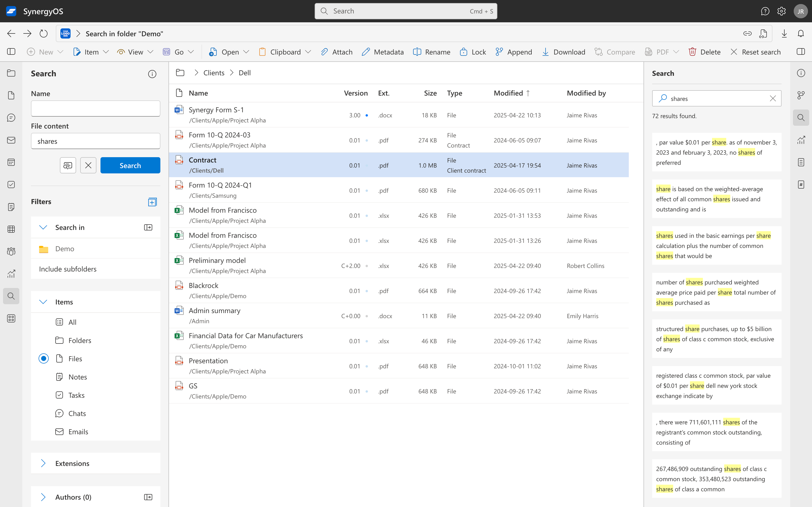This screenshot has height=507, width=812.
Task: Select the Emails item filter
Action: pyautogui.click(x=78, y=431)
